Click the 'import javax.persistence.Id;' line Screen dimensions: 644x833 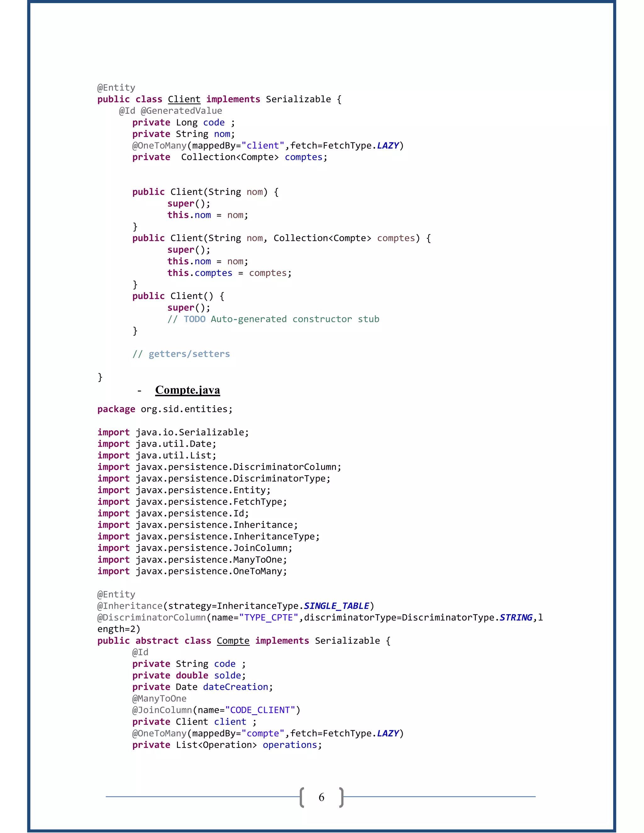pyautogui.click(x=173, y=513)
